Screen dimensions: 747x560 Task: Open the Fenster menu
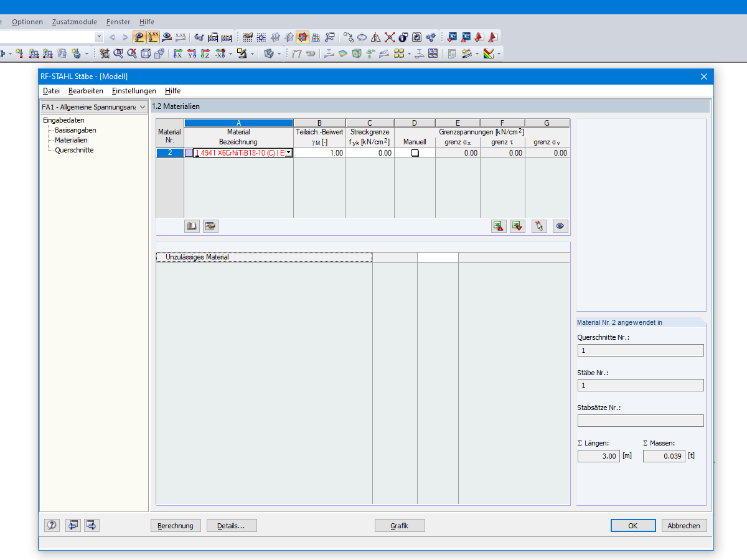[x=118, y=22]
